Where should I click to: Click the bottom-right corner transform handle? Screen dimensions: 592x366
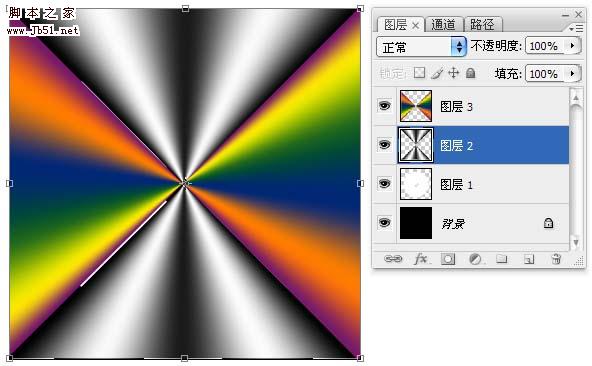pyautogui.click(x=360, y=358)
